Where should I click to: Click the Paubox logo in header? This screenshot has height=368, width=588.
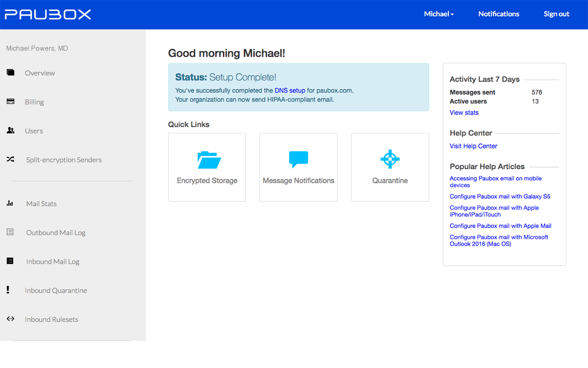[48, 14]
